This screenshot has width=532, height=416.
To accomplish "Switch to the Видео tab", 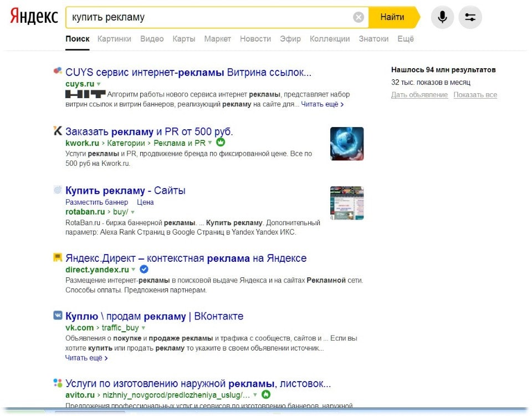I will pos(152,39).
